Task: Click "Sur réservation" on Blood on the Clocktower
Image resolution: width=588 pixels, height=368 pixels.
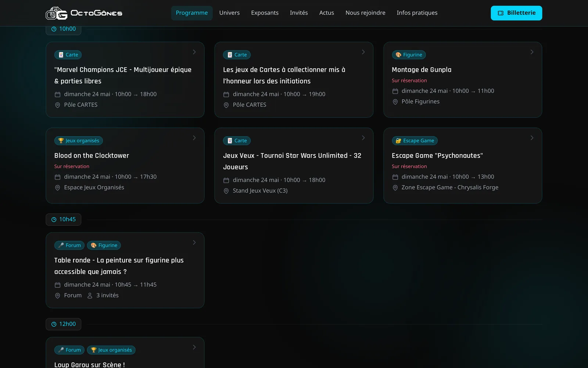Action: pyautogui.click(x=72, y=166)
